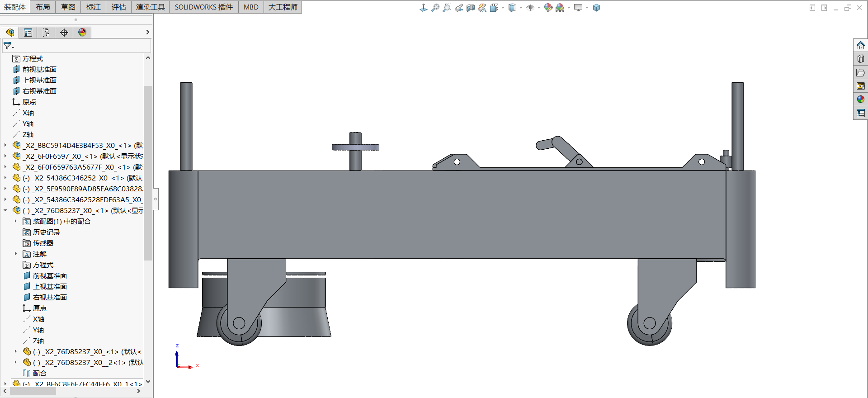Open the Design Library in task pane
The image size is (868, 398).
point(860,59)
